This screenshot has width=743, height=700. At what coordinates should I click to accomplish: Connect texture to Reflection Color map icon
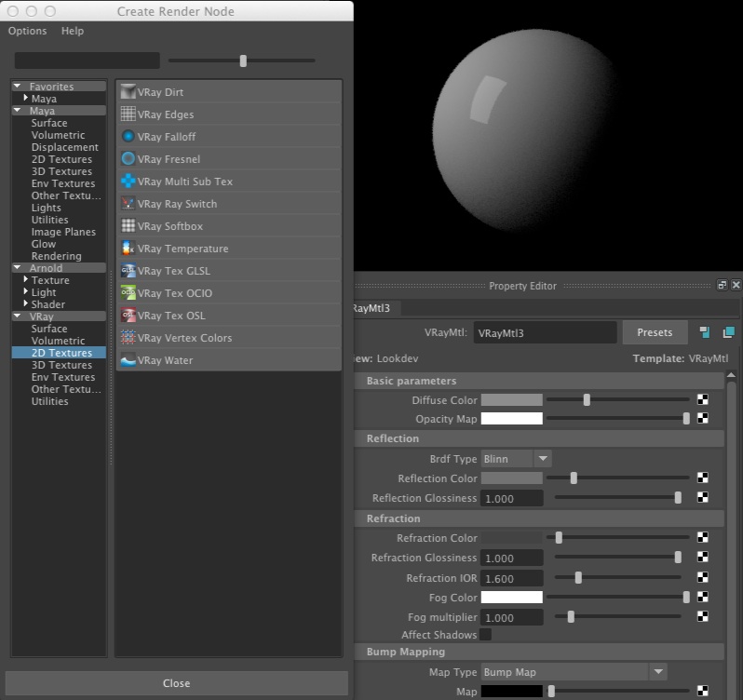click(x=703, y=478)
